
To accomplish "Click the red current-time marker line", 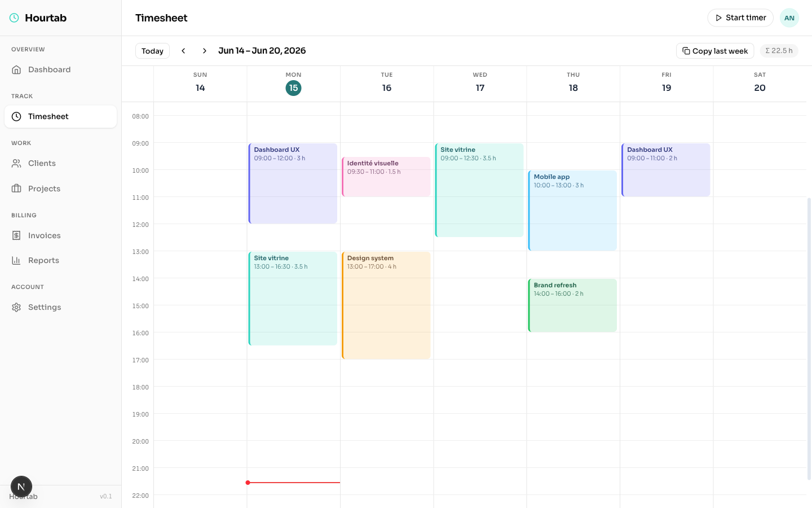I will [x=293, y=483].
